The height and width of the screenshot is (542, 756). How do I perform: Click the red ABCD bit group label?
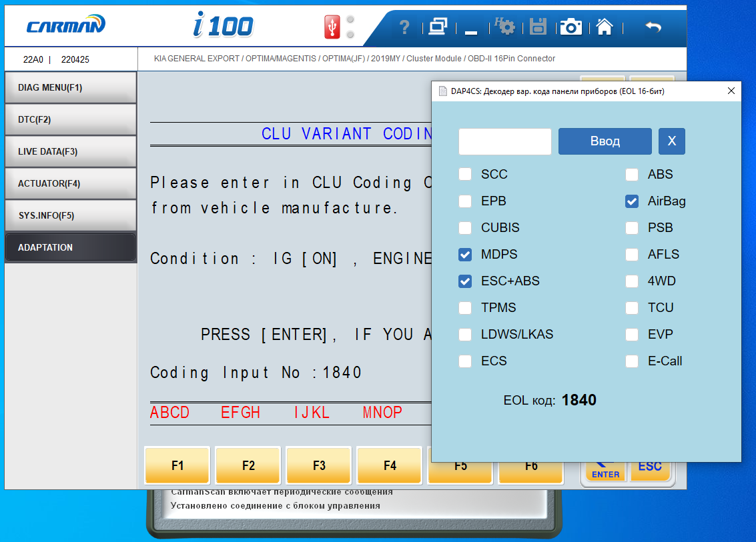coord(169,413)
